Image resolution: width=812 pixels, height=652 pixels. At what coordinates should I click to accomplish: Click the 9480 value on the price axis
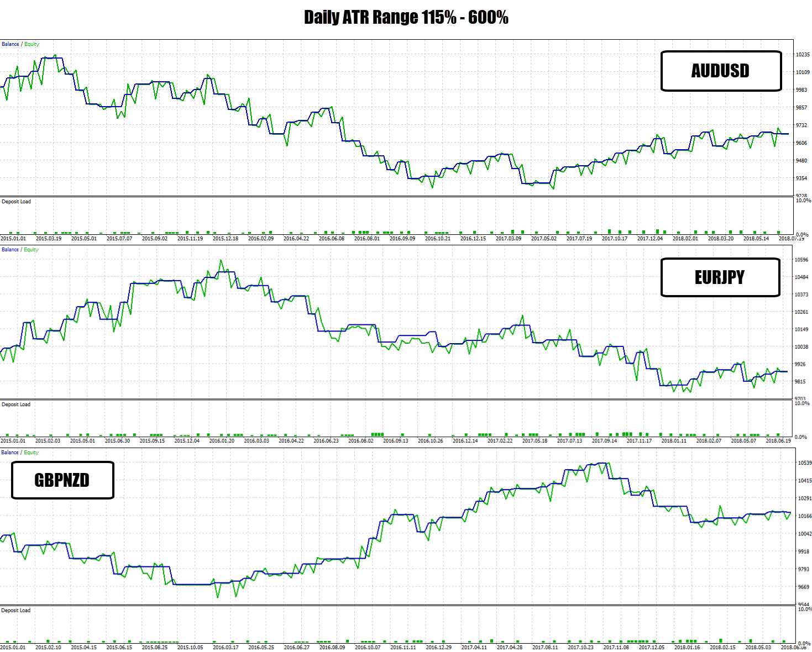pyautogui.click(x=801, y=161)
